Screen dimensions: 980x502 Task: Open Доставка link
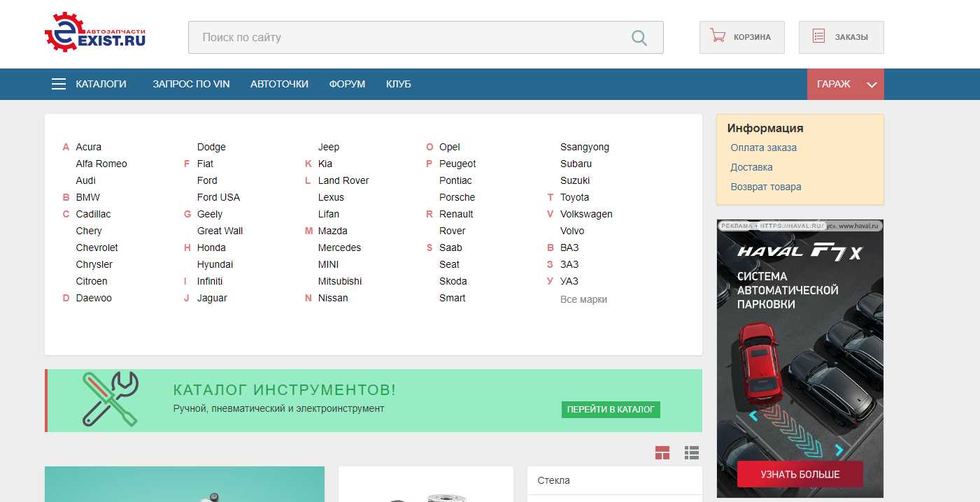tap(751, 167)
